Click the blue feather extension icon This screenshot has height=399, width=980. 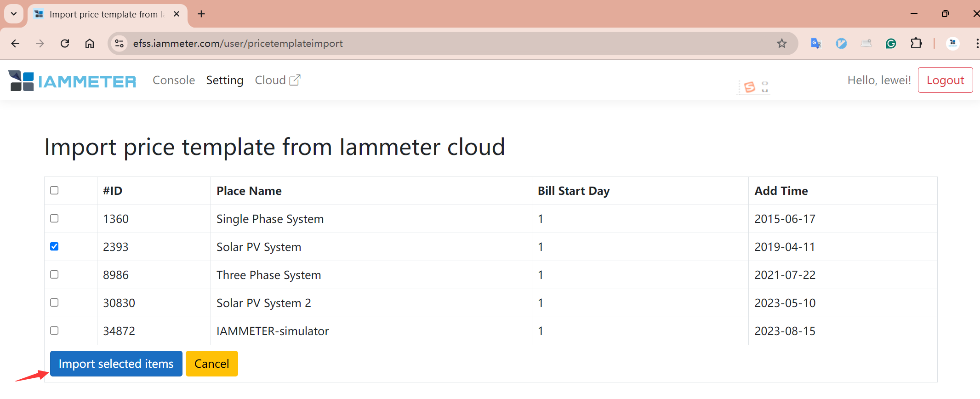click(841, 43)
